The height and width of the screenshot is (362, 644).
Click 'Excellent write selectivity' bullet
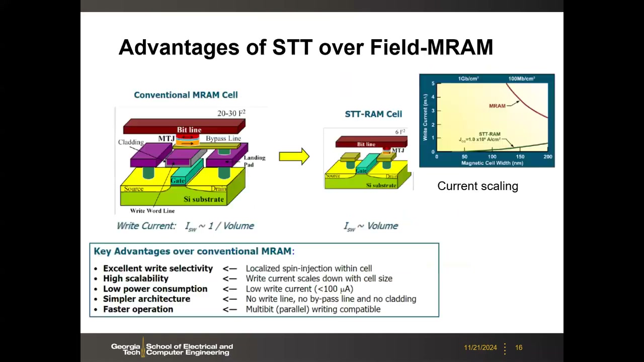(158, 268)
